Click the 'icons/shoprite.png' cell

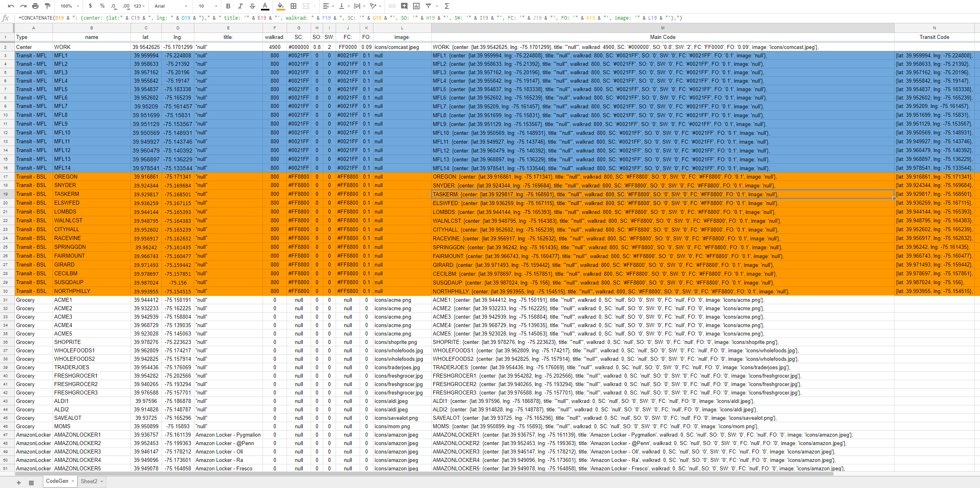coord(402,342)
